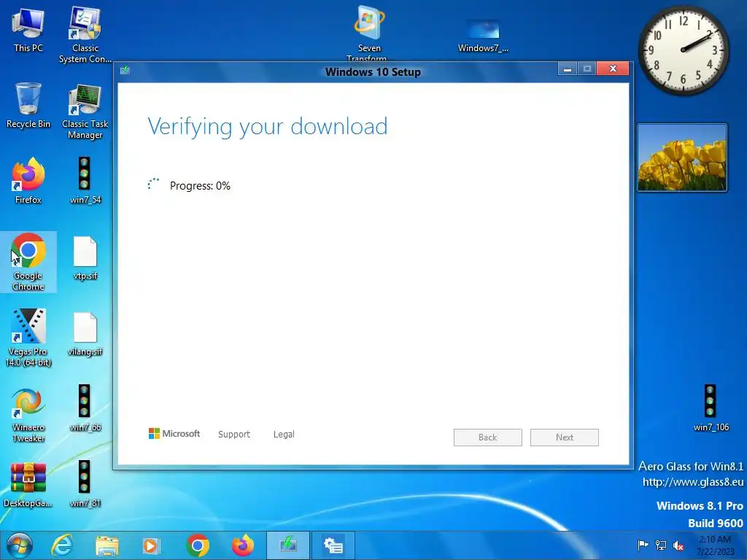Open the Start menu orb

20,545
